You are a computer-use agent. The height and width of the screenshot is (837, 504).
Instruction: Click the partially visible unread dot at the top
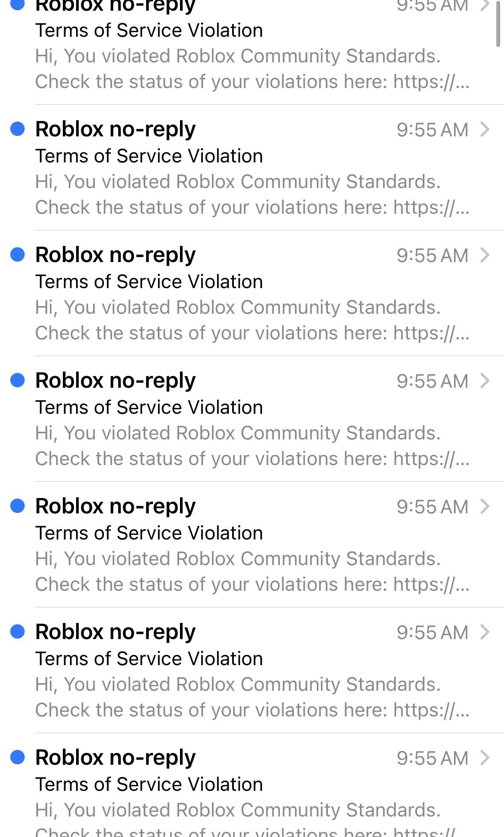pos(18,4)
